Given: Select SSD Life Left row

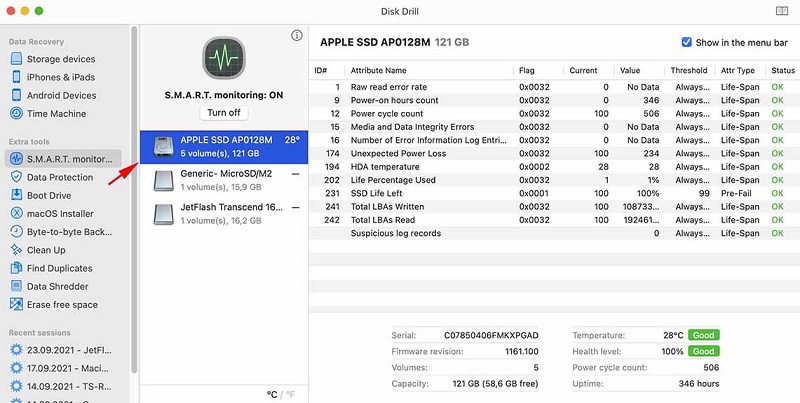Looking at the screenshot, I should pyautogui.click(x=554, y=193).
